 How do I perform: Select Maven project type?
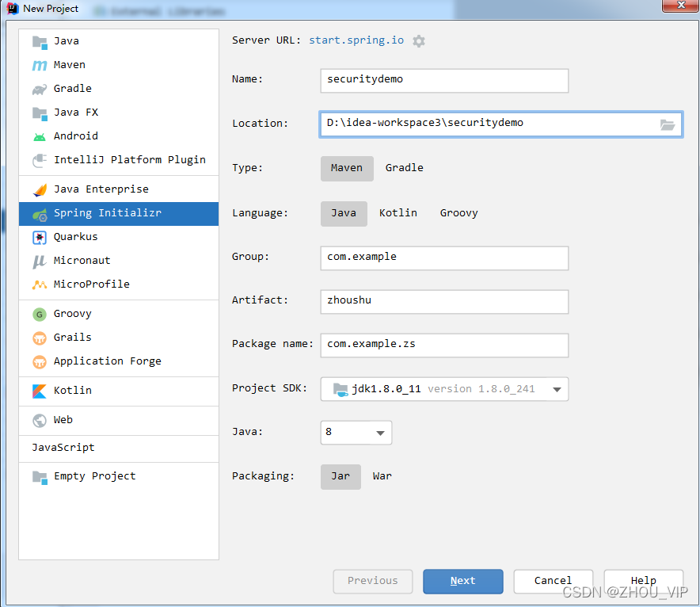(347, 168)
